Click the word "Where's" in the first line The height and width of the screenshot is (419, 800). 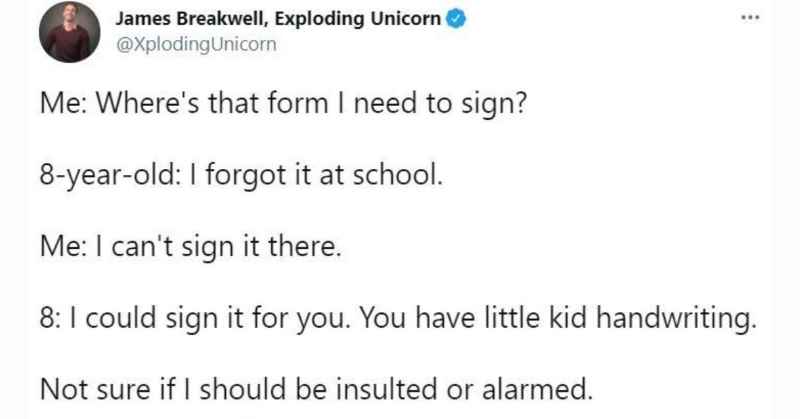[147, 104]
